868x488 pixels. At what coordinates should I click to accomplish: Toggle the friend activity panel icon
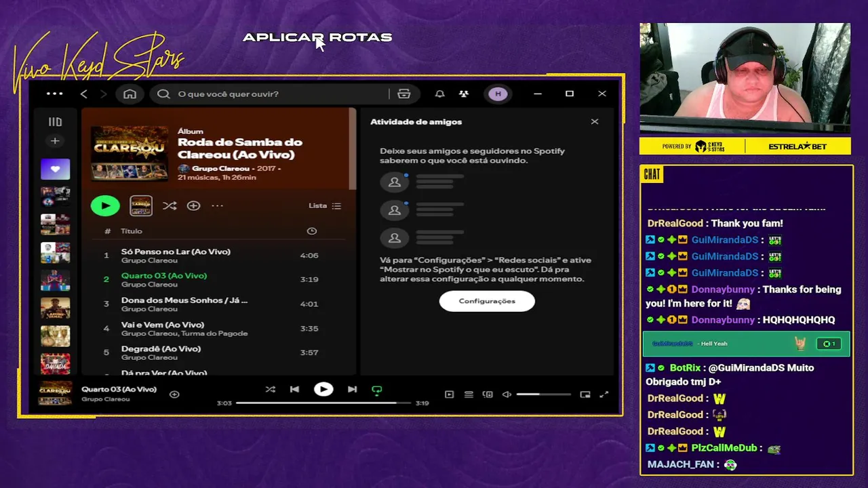click(464, 94)
